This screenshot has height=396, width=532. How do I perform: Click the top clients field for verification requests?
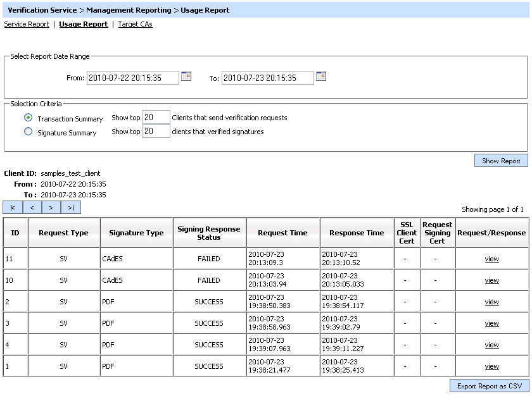point(156,117)
